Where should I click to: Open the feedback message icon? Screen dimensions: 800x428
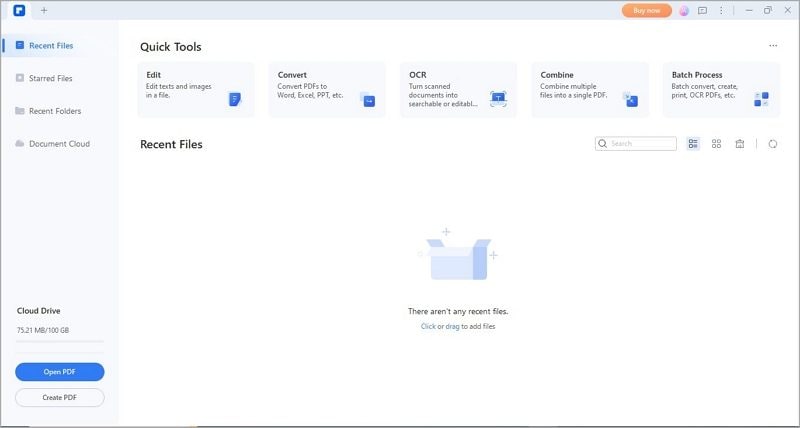coord(702,11)
